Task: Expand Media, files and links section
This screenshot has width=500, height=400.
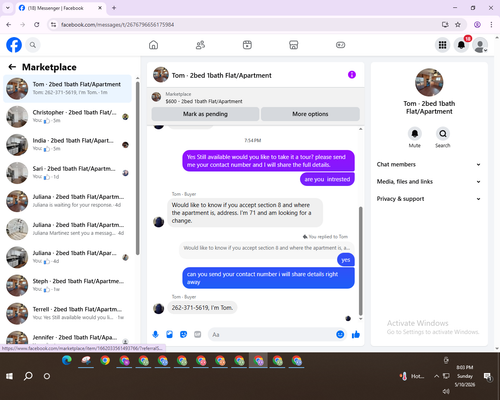Action: (429, 182)
